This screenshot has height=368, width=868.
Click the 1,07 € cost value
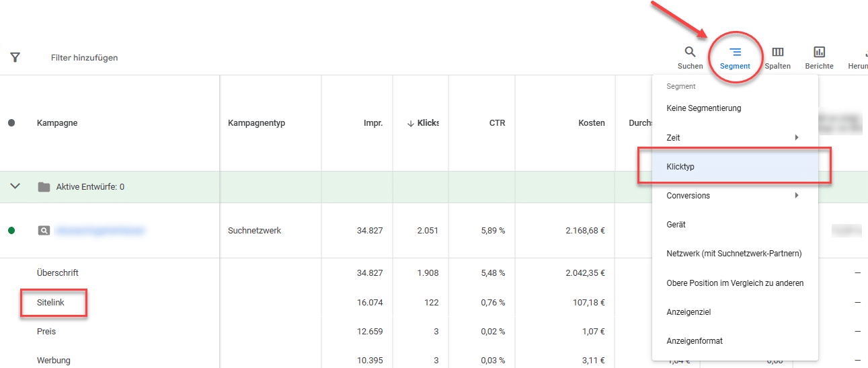click(594, 332)
